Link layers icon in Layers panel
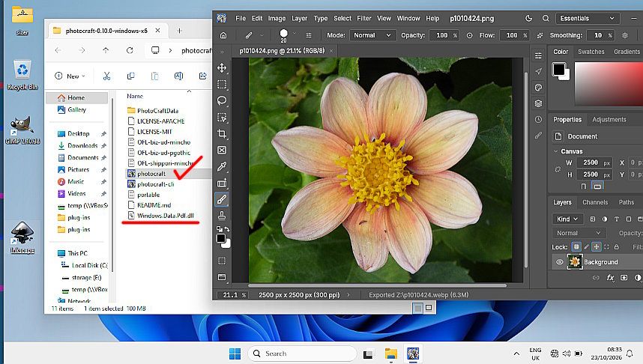Viewport: 643px width, 364px height. click(x=596, y=278)
